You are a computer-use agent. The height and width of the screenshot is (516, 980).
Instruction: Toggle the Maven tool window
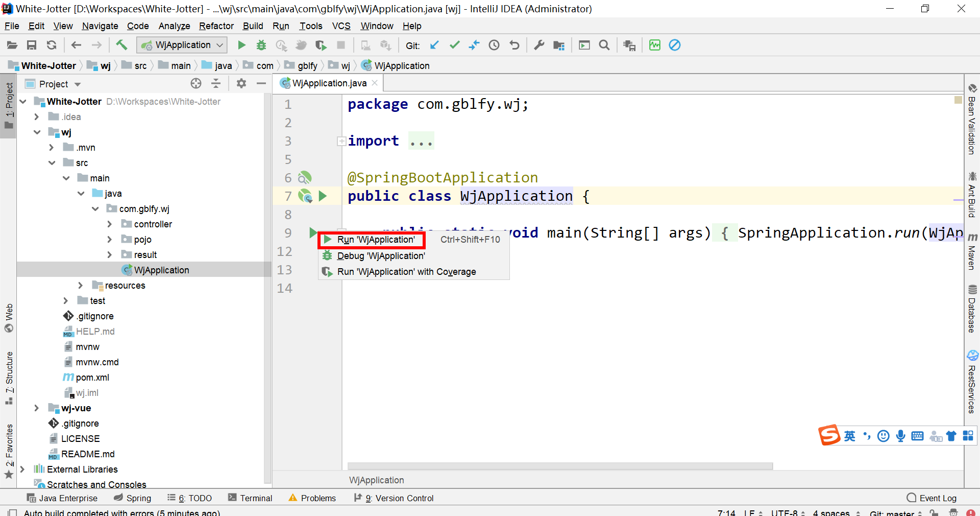[x=972, y=251]
